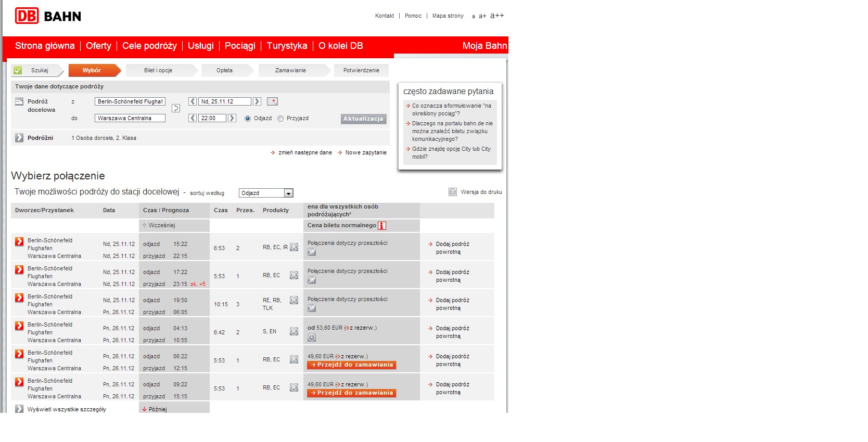Click the Warszawa Centralna destination field
868x442 pixels.
[x=130, y=118]
